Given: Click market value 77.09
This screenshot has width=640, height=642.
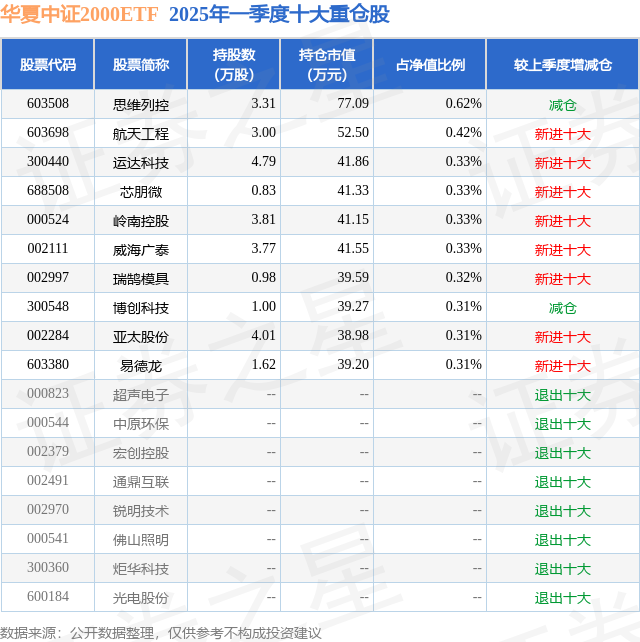Looking at the screenshot, I should 353,103.
